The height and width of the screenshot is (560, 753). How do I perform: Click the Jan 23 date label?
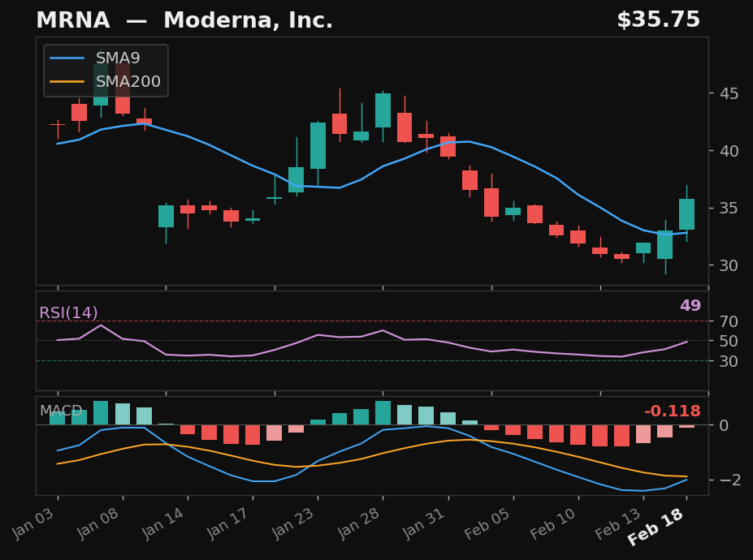point(293,523)
